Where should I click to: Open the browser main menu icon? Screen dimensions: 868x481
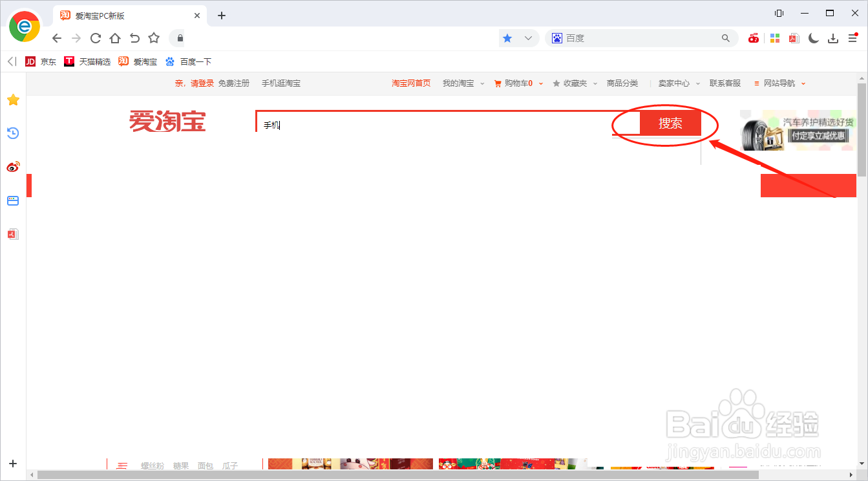click(x=853, y=38)
